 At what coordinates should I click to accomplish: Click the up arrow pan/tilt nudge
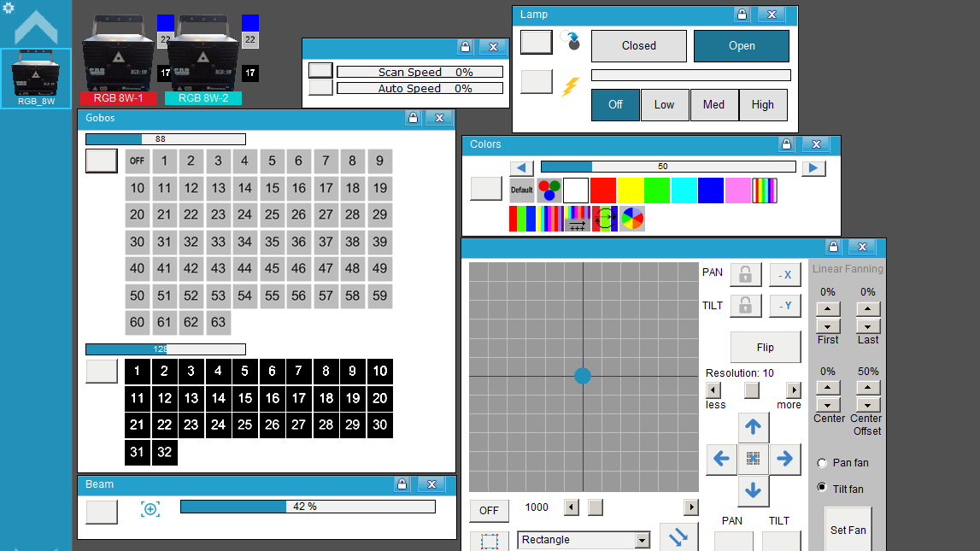[753, 427]
